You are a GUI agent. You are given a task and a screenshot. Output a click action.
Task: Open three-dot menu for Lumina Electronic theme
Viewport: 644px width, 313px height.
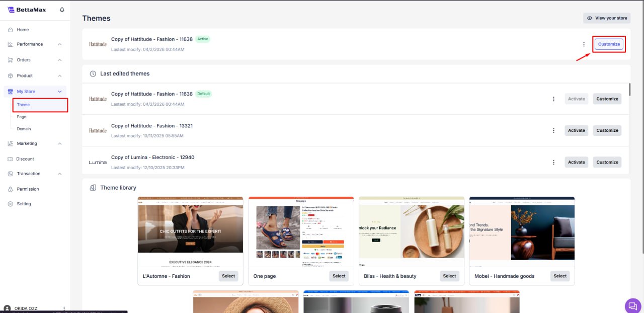[553, 163]
